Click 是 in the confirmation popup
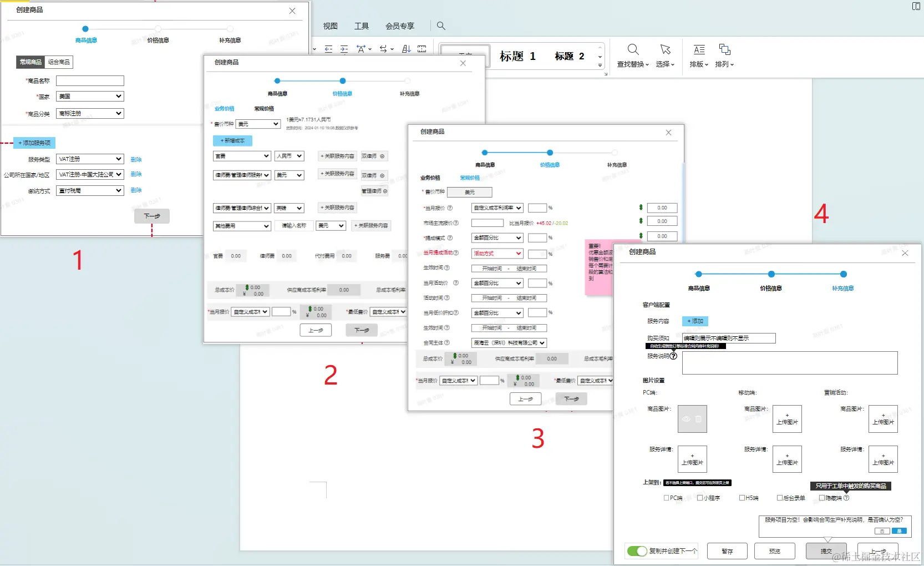 (x=899, y=531)
